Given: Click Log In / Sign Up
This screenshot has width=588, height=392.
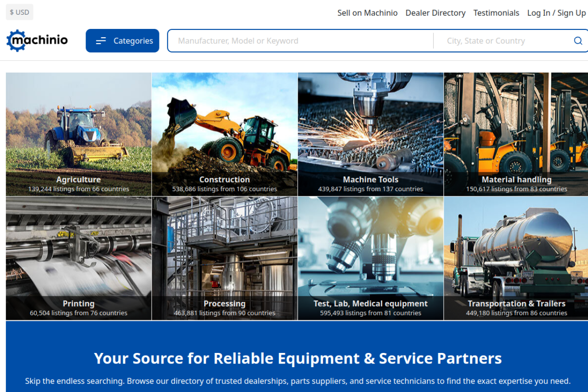Looking at the screenshot, I should click(x=556, y=13).
